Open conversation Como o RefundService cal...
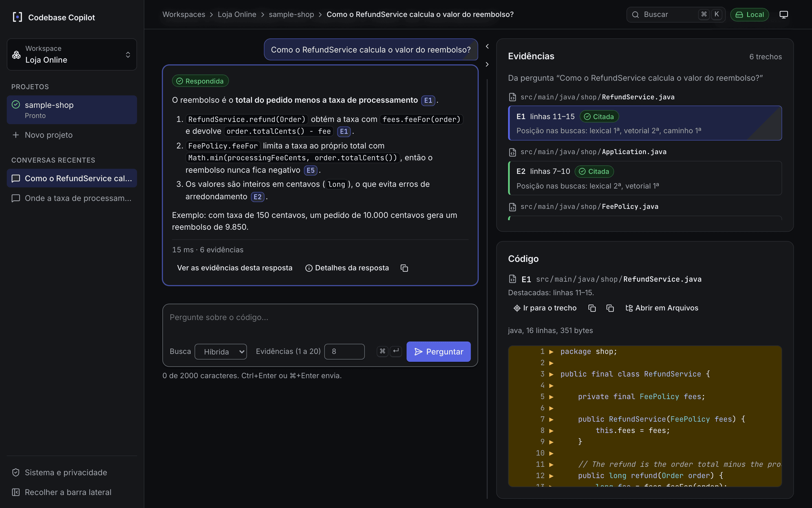 coord(72,178)
